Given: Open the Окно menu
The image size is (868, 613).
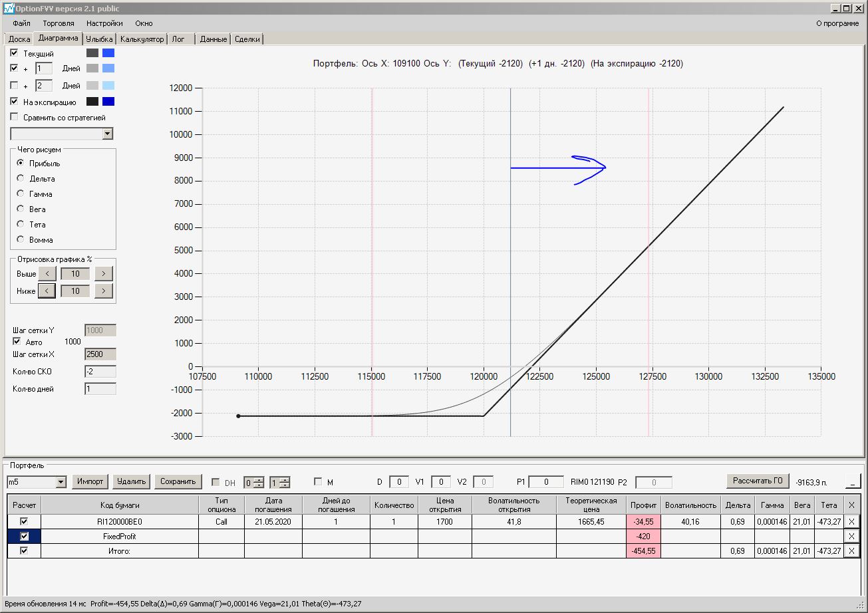Looking at the screenshot, I should coord(144,23).
